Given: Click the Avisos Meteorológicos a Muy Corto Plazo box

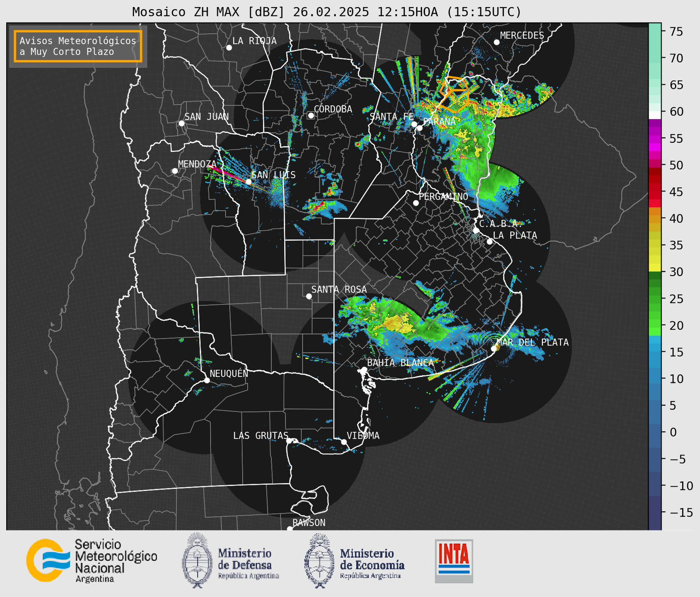Looking at the screenshot, I should tap(78, 46).
